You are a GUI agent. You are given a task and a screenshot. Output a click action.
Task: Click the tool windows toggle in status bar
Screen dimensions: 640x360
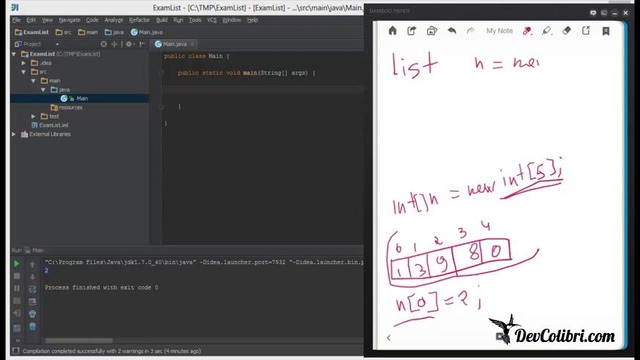click(x=16, y=351)
